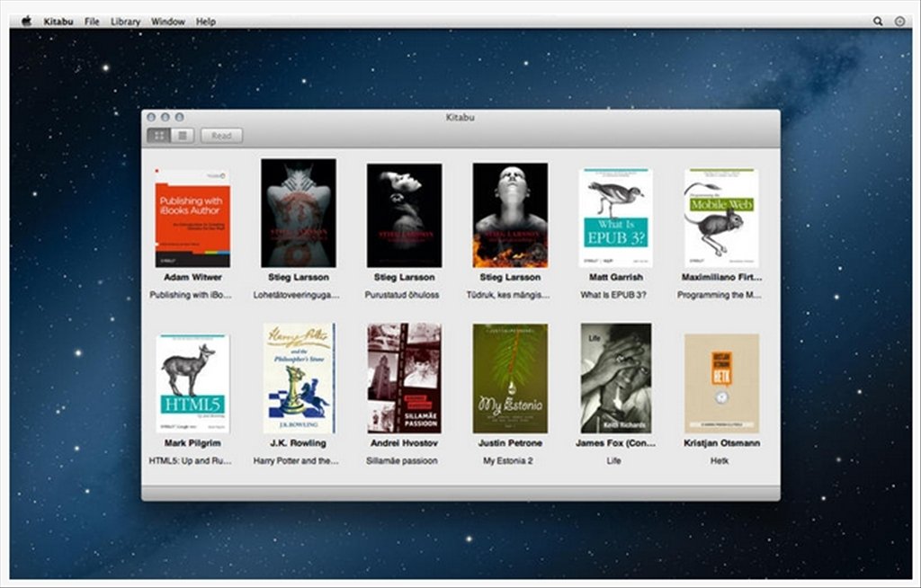Image resolution: width=921 pixels, height=588 pixels.
Task: Select the Sillamäe passioon book cover
Action: [404, 379]
